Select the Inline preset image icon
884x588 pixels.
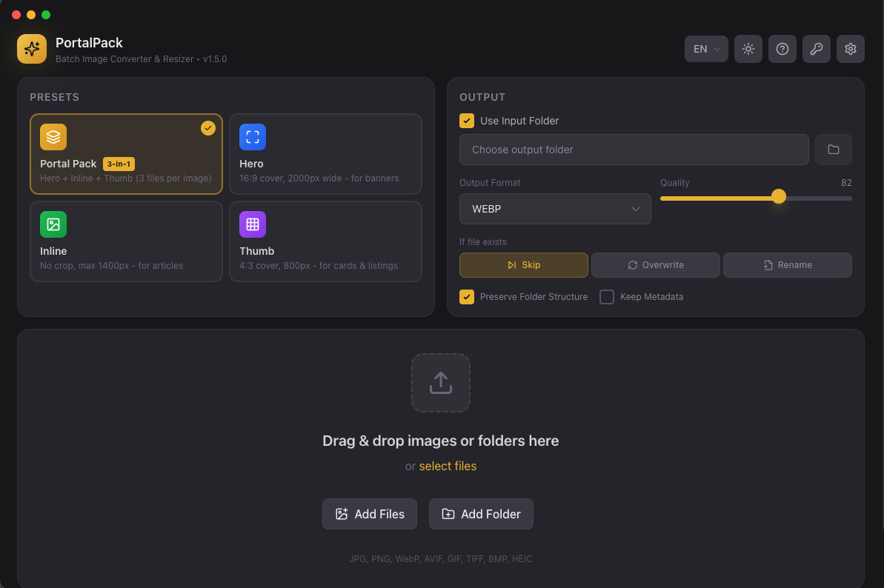coord(52,224)
